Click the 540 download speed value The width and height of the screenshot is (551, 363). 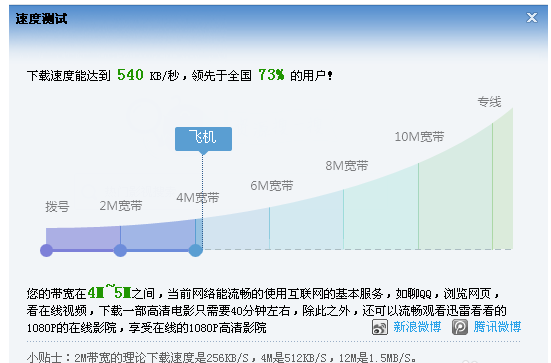[130, 75]
